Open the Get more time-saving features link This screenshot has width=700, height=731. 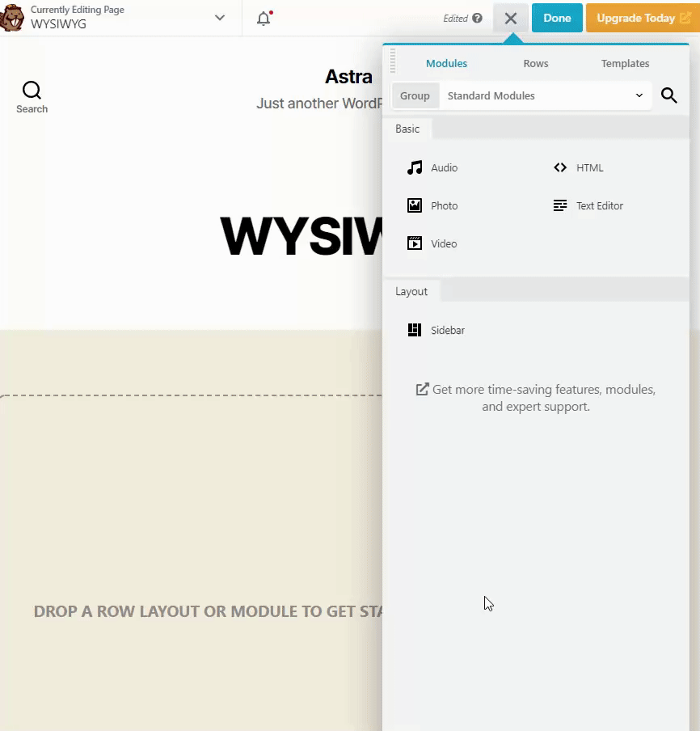536,398
